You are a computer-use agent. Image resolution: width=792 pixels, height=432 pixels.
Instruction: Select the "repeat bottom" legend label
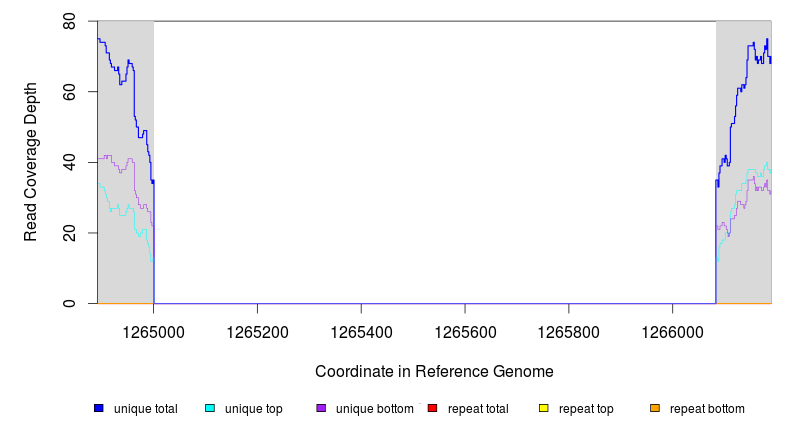tap(707, 409)
